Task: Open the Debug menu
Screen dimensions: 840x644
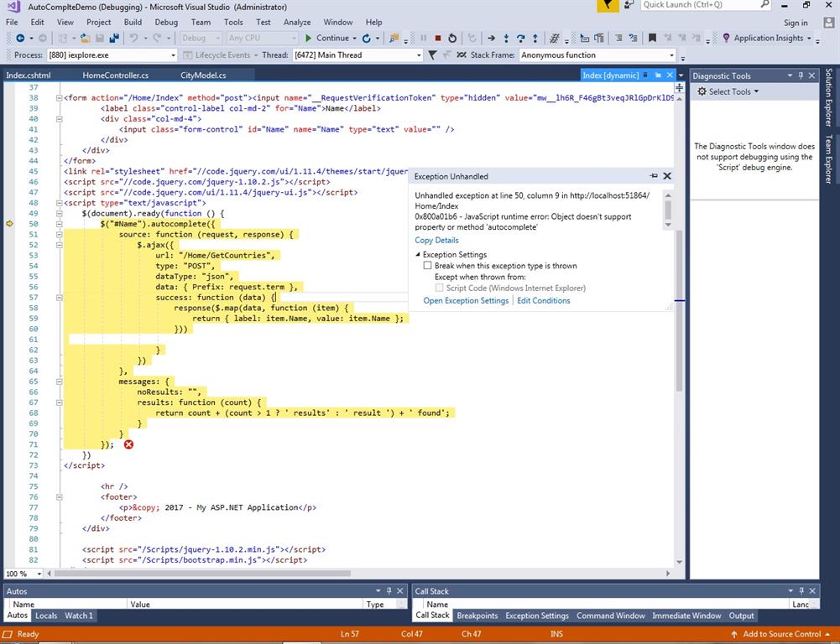Action: coord(165,22)
